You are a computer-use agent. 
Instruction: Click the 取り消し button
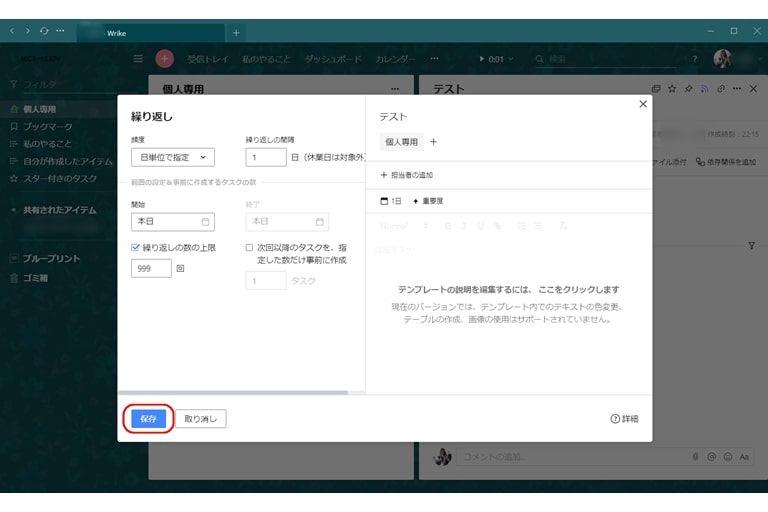200,418
